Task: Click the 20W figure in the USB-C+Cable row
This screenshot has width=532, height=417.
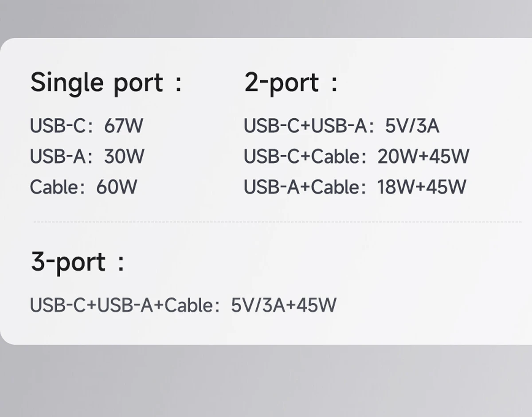Action: (394, 156)
